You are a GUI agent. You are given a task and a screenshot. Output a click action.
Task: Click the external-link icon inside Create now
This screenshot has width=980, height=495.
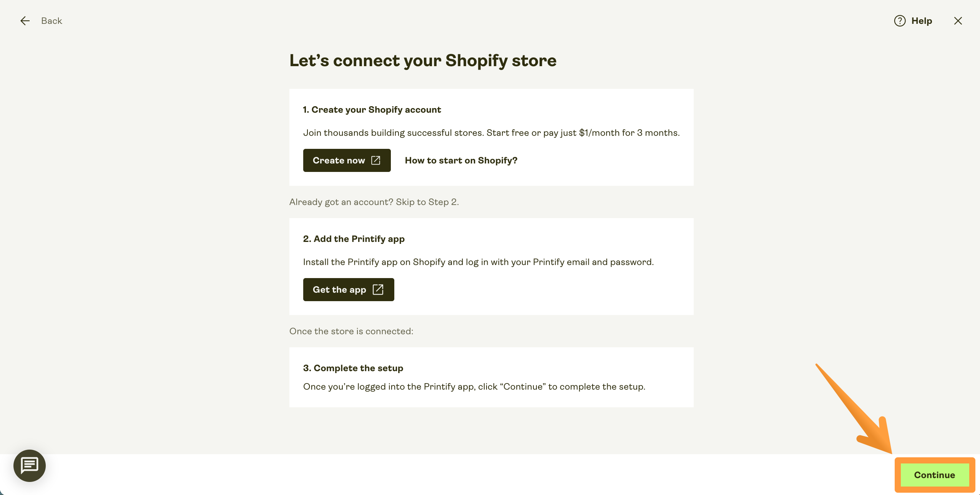point(375,160)
